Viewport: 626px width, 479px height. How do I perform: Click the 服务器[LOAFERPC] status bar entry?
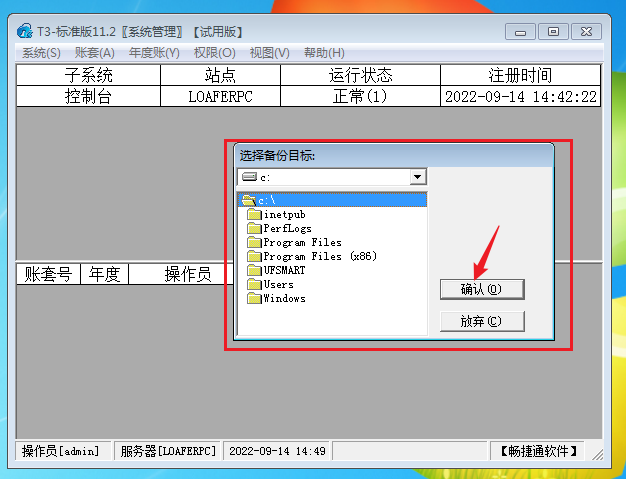pos(167,451)
